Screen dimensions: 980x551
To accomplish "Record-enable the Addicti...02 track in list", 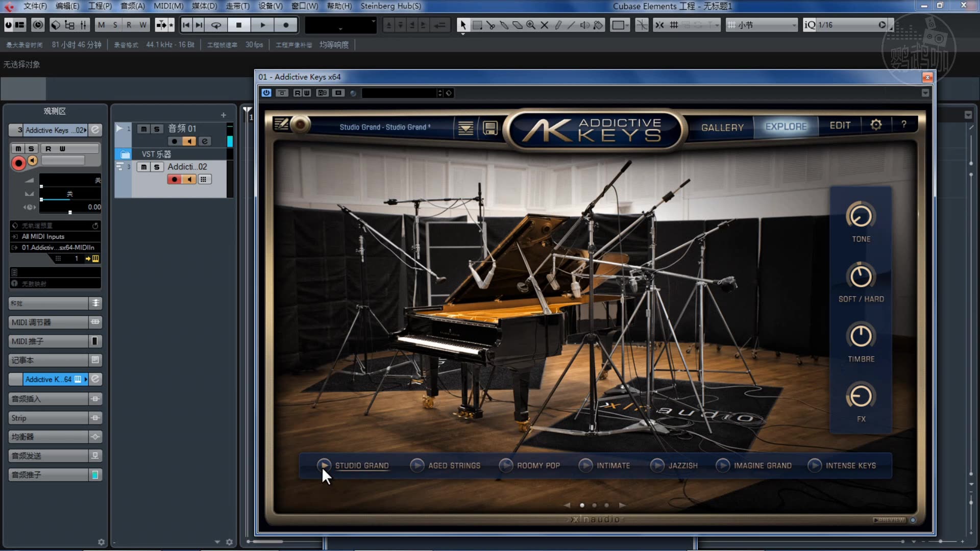I will click(x=175, y=179).
